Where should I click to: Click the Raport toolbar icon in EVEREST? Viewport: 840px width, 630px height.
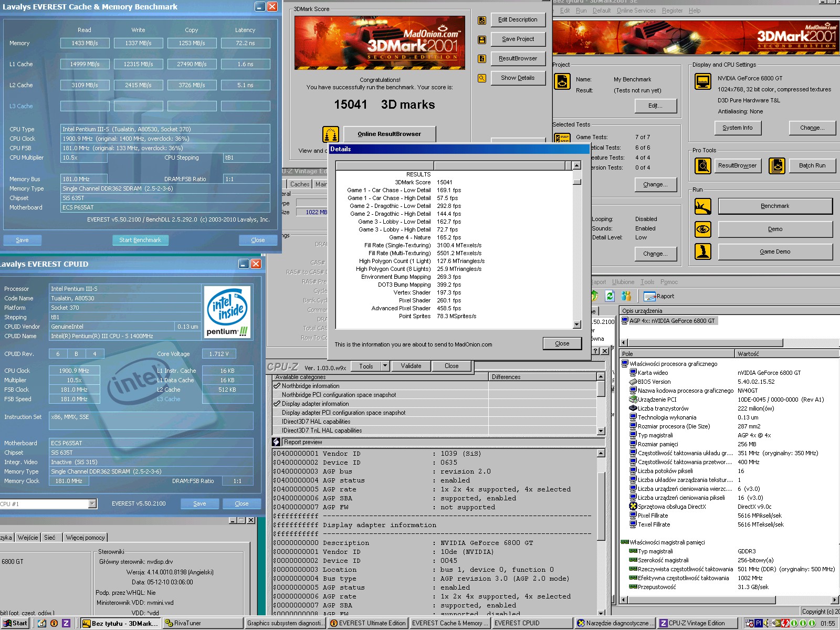click(649, 296)
